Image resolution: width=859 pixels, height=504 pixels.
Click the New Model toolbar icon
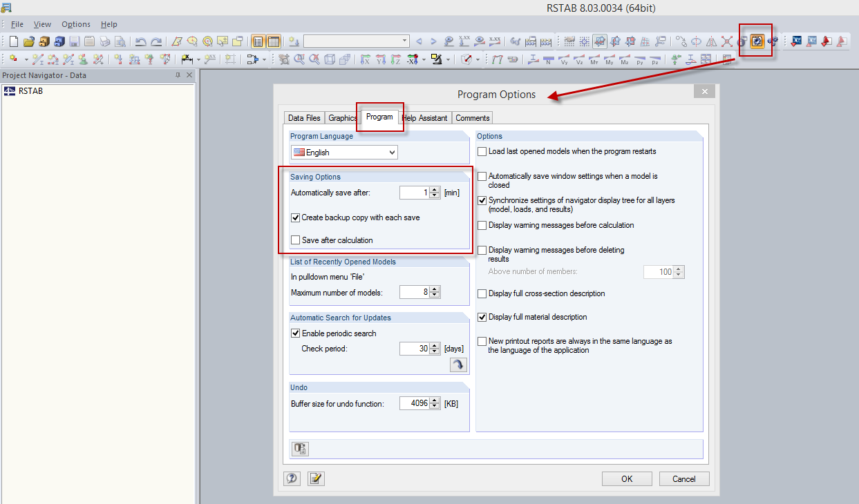tap(13, 41)
